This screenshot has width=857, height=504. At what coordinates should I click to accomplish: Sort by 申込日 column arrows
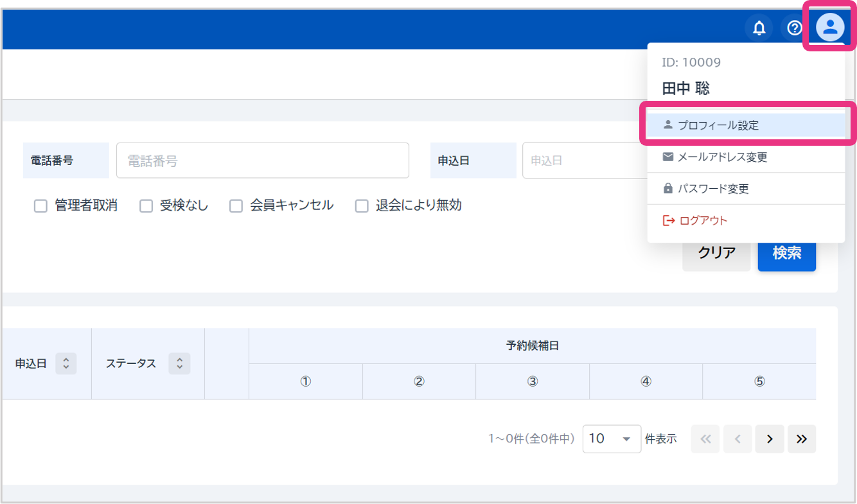coord(66,363)
